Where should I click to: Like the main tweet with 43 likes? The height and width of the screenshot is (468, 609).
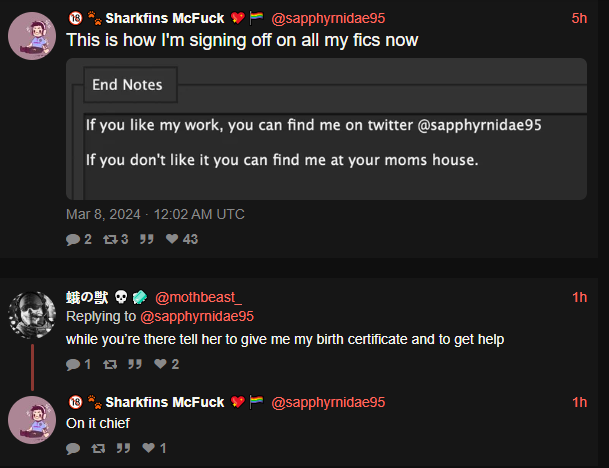(x=172, y=239)
